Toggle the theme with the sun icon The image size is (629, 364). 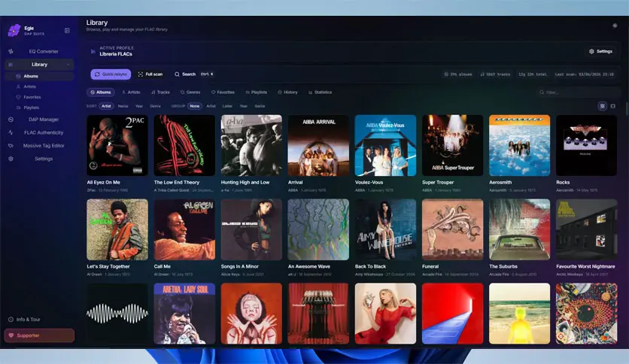click(x=615, y=26)
